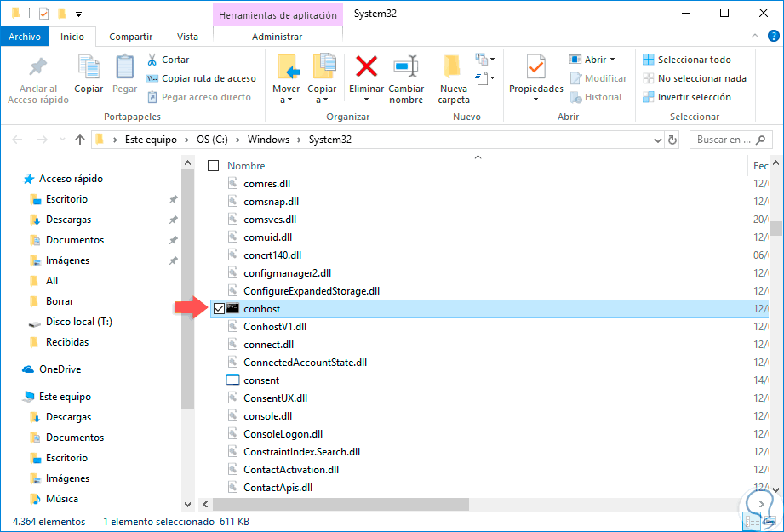
Task: Click the Mover a folder icon
Action: point(288,66)
